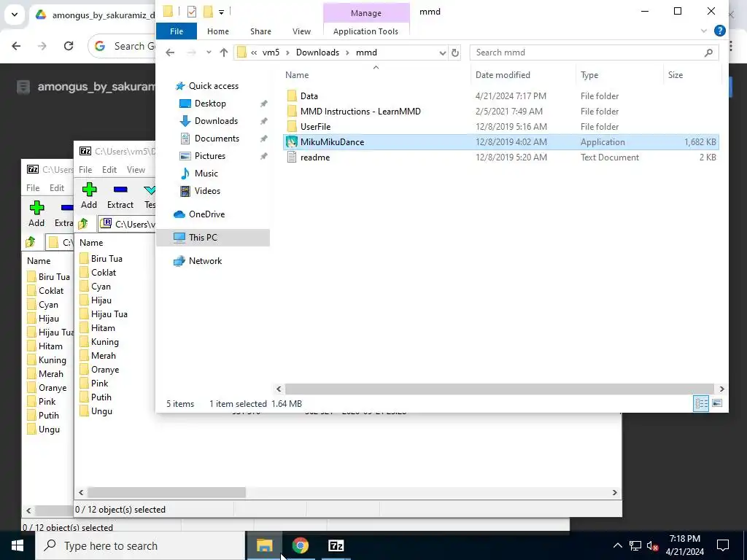Open File menu in back 7-Zip window
This screenshot has height=560, width=747.
point(33,187)
